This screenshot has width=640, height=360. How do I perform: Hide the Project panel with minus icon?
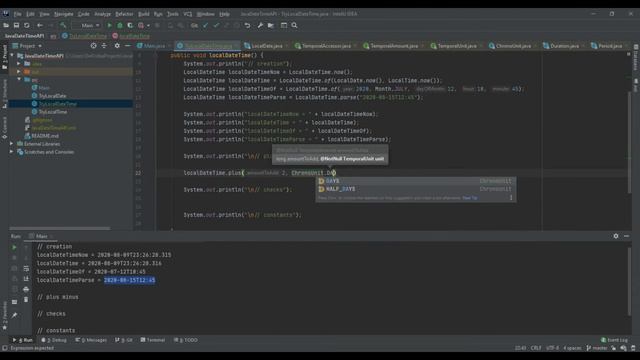(127, 46)
